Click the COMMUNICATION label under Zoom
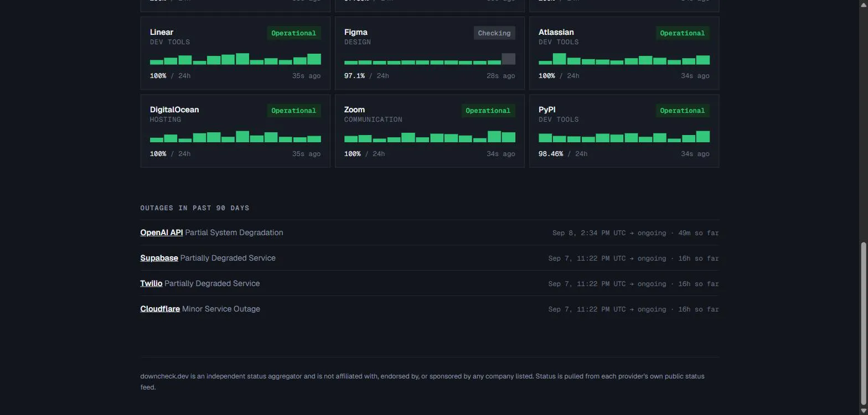This screenshot has width=868, height=415. click(x=373, y=120)
